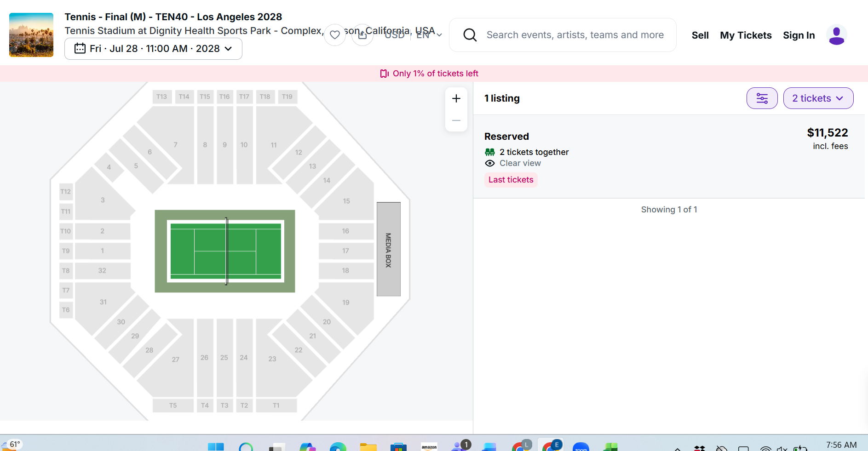Click the Los Angeles event thumbnail image
Image resolution: width=868 pixels, height=451 pixels.
31,35
